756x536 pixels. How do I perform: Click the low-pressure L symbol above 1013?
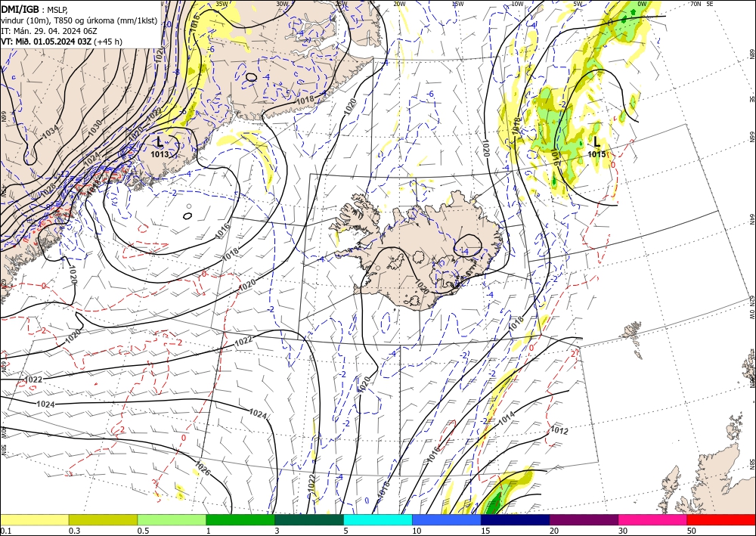[160, 141]
